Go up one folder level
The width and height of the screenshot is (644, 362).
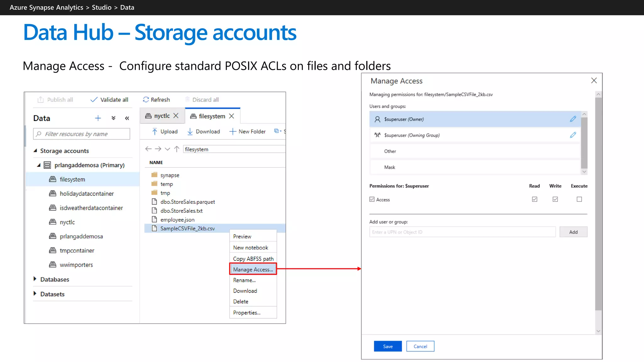pos(177,149)
